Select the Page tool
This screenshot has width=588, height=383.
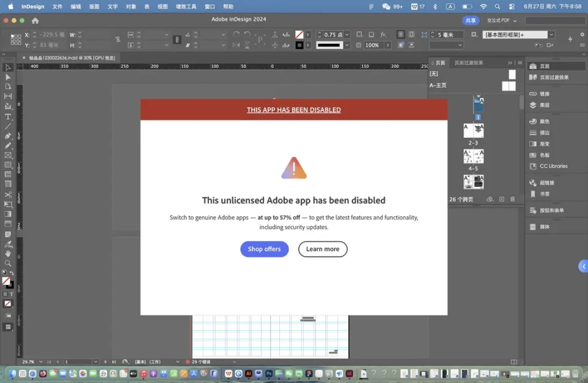[x=8, y=87]
